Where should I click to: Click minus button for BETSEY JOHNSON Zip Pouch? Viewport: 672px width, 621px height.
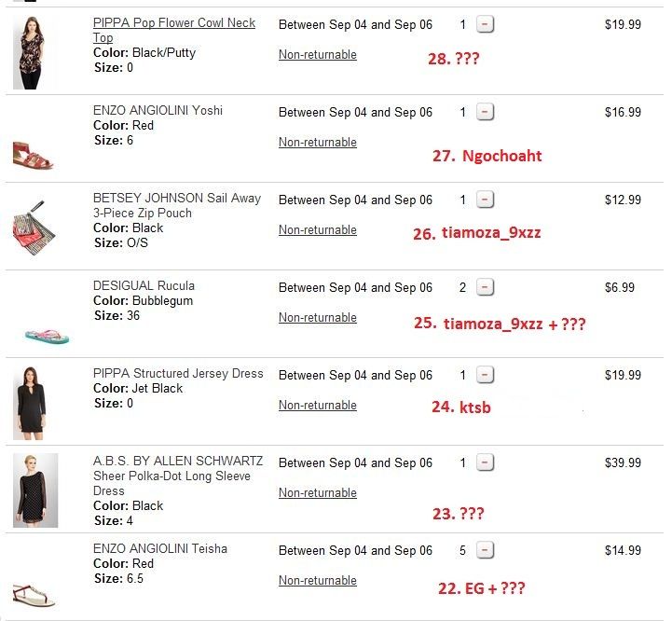[x=485, y=200]
